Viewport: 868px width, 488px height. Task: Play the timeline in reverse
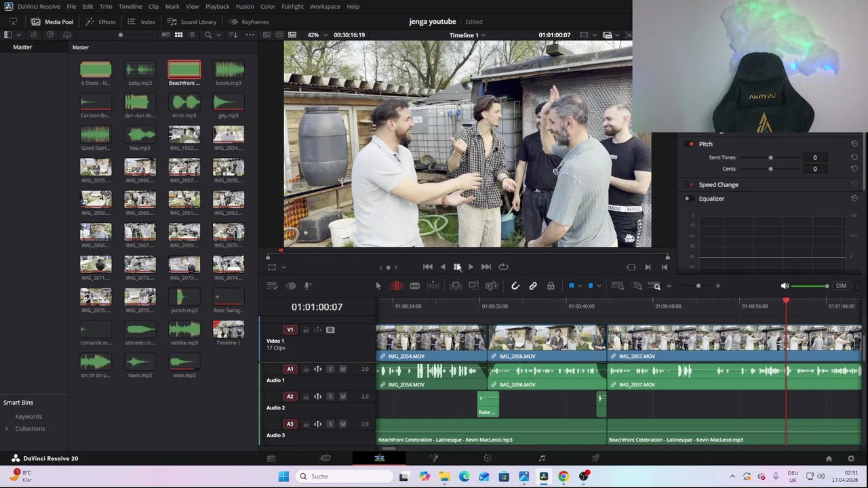tap(443, 267)
